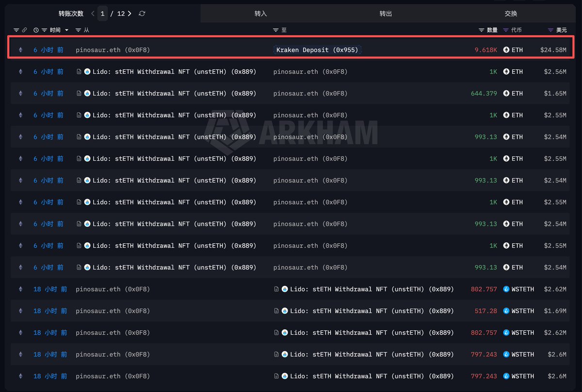Open the filter icon beside the link icon

pyautogui.click(x=16, y=30)
